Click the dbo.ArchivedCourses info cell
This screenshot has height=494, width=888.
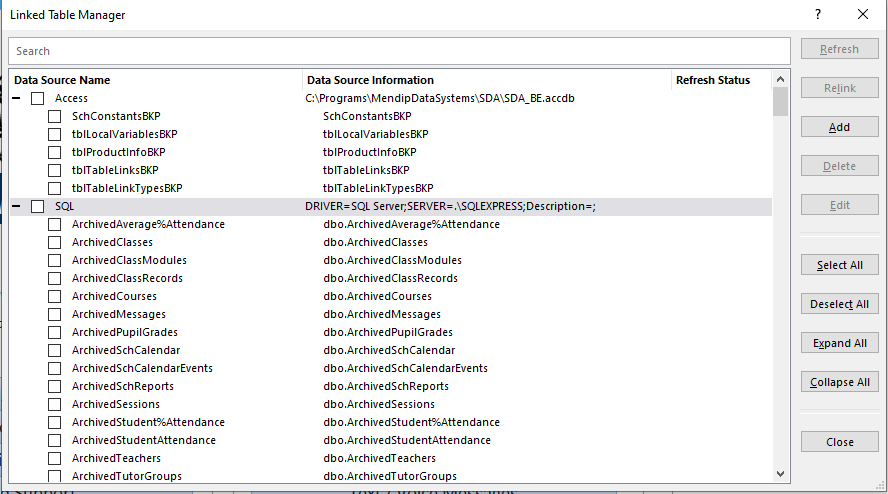tap(378, 296)
